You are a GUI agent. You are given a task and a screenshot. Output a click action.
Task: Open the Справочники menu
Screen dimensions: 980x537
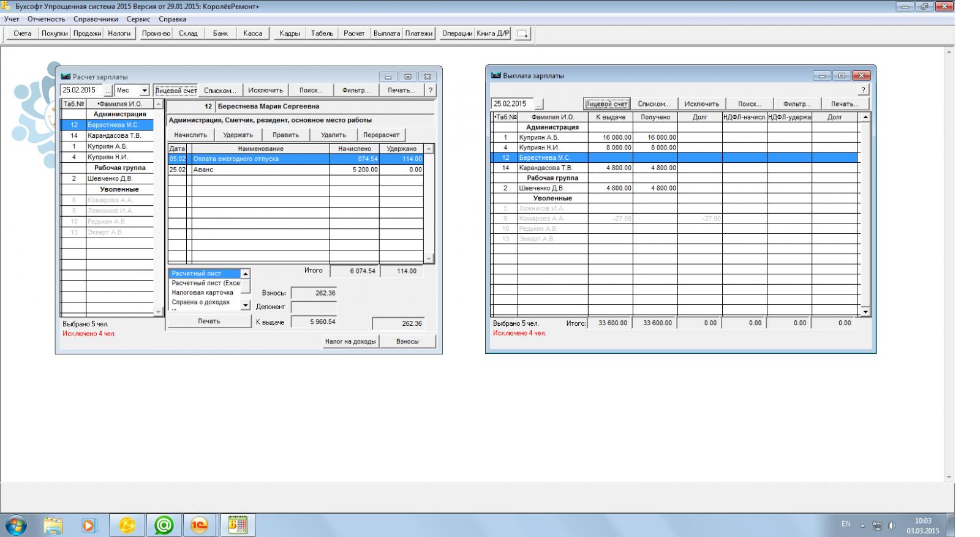click(x=96, y=19)
